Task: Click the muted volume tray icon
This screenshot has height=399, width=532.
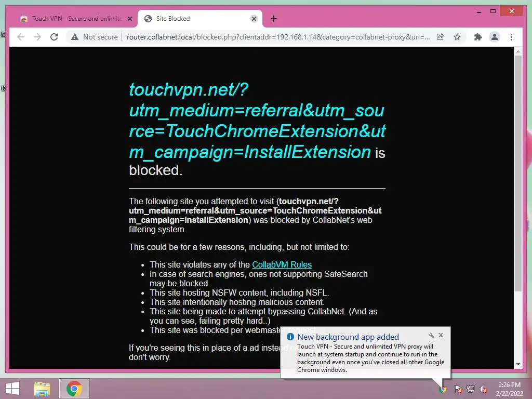Action: pyautogui.click(x=483, y=389)
